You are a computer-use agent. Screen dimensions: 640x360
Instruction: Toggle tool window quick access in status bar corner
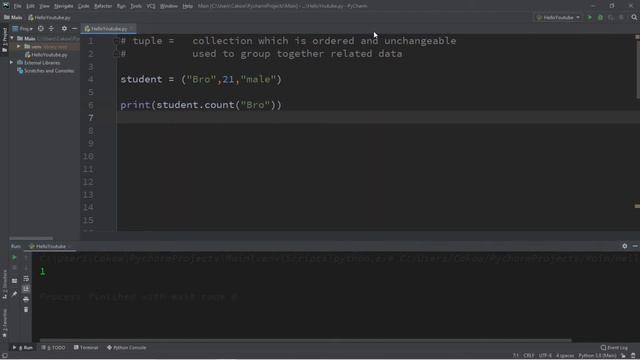[4, 356]
